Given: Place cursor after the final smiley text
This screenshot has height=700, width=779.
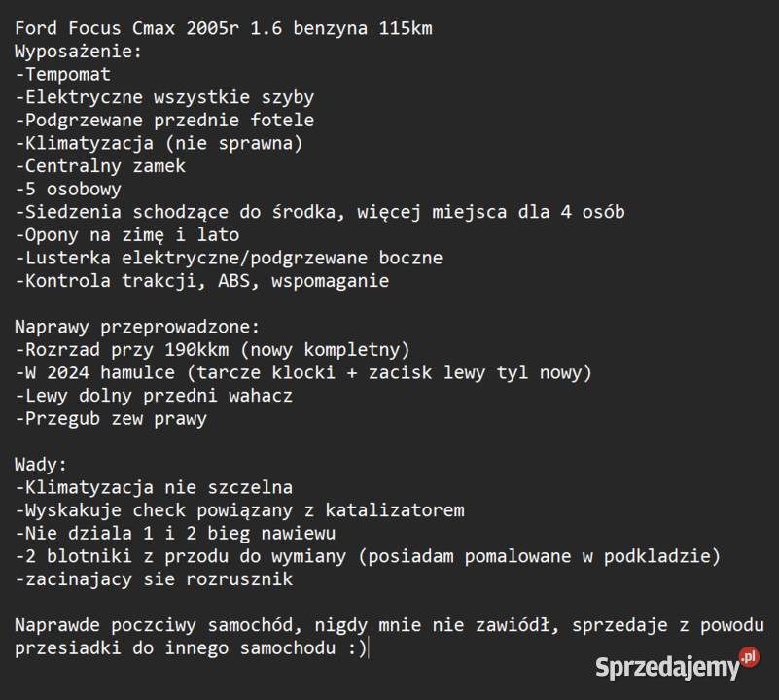Looking at the screenshot, I should [x=369, y=648].
